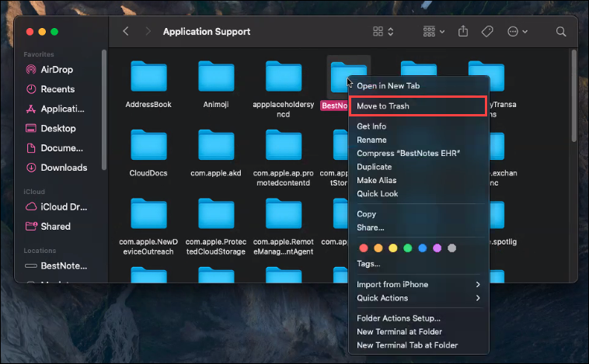Choose Share… from context menu
Screen dimensions: 589x364
(419, 227)
